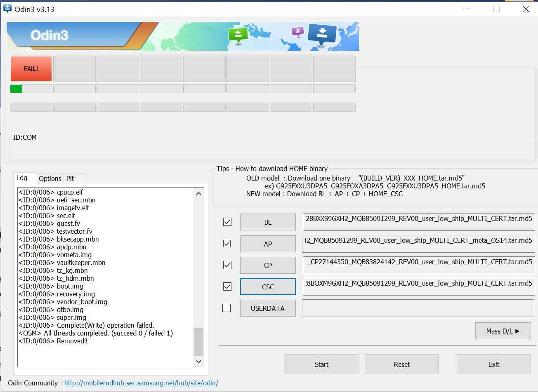The width and height of the screenshot is (538, 392).
Task: Select log line 'tz_hdm.mbn'
Action: pyautogui.click(x=56, y=278)
